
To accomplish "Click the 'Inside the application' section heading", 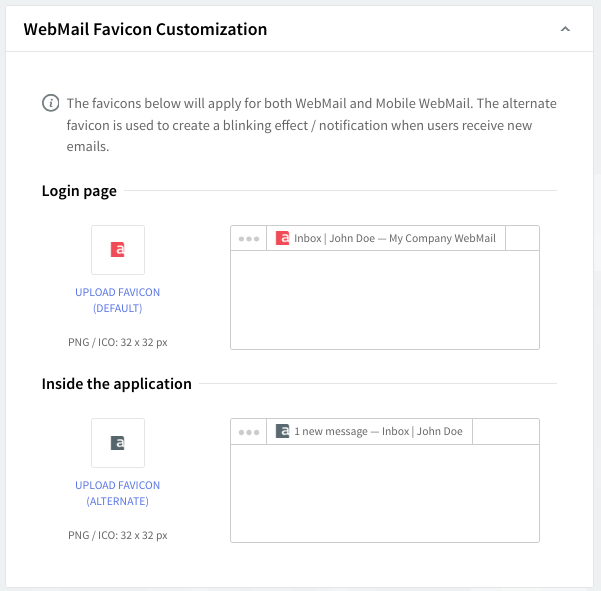I will pos(116,384).
